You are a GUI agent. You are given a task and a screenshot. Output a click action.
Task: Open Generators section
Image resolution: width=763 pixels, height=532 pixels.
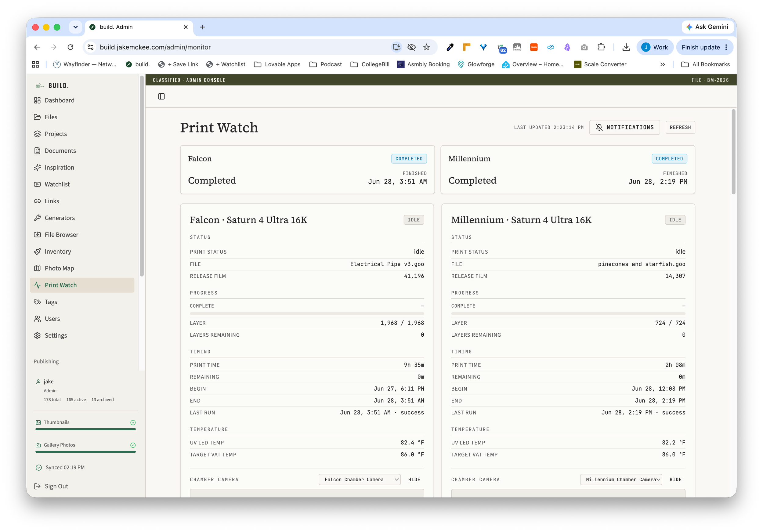[x=54, y=218]
